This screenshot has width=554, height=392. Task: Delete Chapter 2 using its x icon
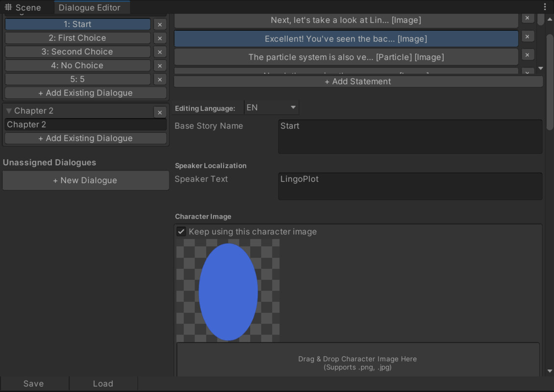point(160,112)
